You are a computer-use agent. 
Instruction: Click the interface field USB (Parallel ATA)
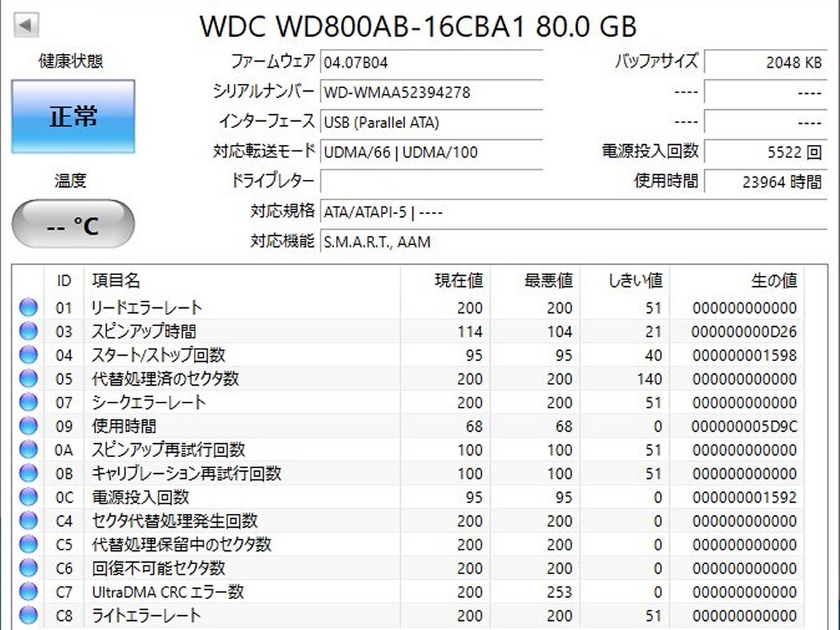(431, 122)
